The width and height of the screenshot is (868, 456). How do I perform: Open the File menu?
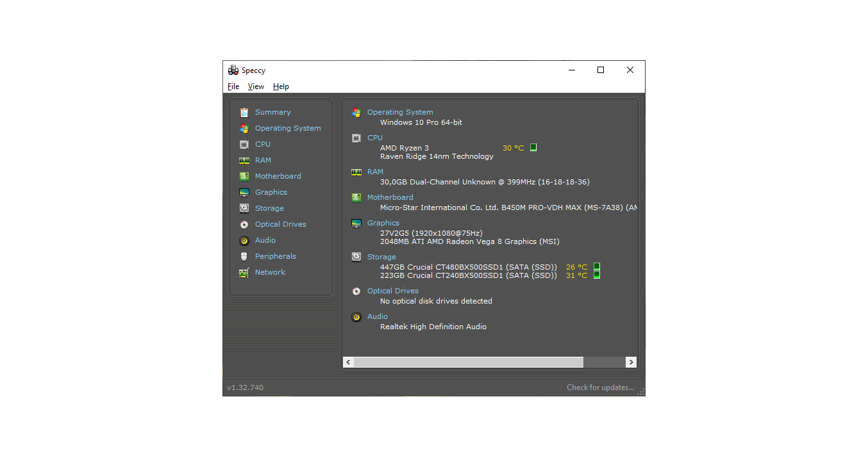click(233, 86)
